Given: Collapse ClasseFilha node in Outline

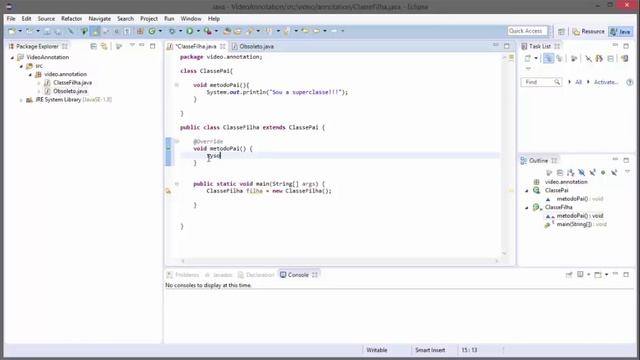Looking at the screenshot, I should [527, 207].
